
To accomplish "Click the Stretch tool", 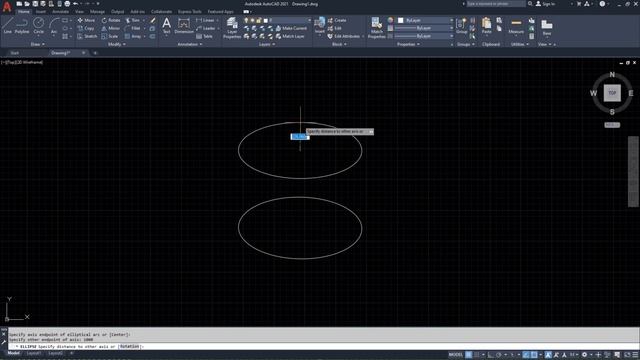I will pos(87,36).
